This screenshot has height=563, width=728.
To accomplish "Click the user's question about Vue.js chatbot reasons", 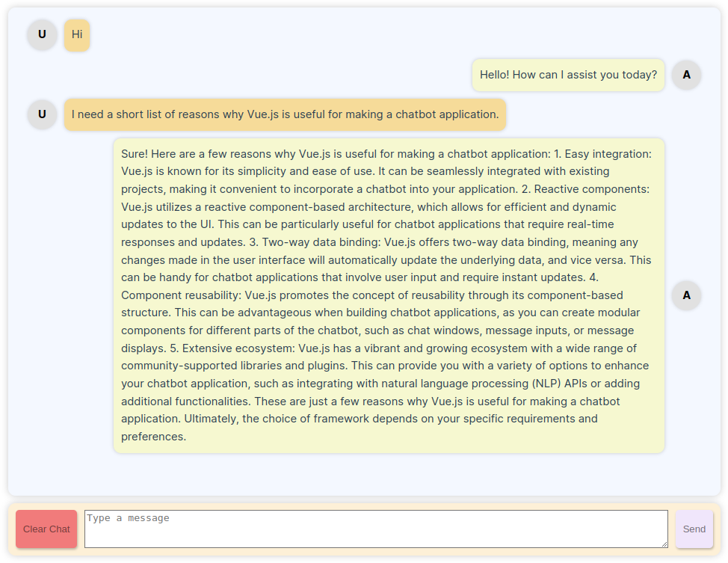I will pyautogui.click(x=285, y=114).
